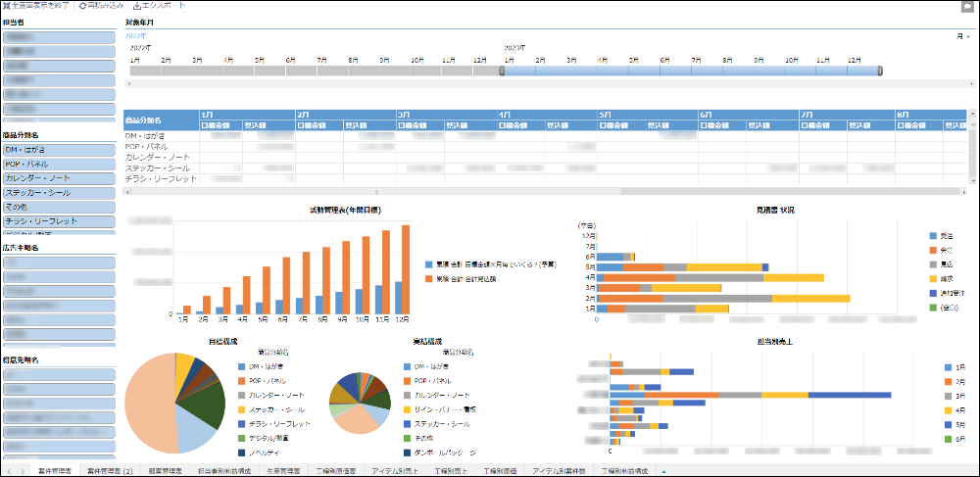Toggle ステッカー・シール slicer button
980x477 pixels.
click(x=60, y=193)
